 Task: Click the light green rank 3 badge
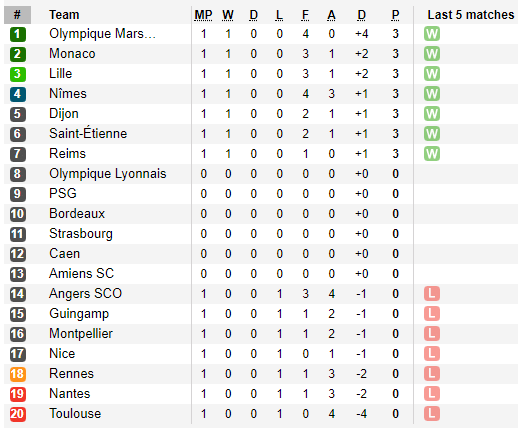pos(18,74)
